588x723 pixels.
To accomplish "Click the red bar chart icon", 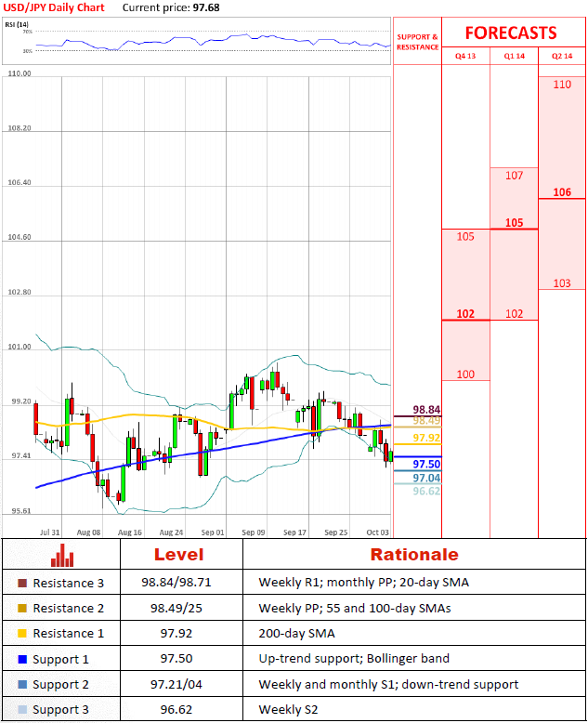I will coord(62,555).
